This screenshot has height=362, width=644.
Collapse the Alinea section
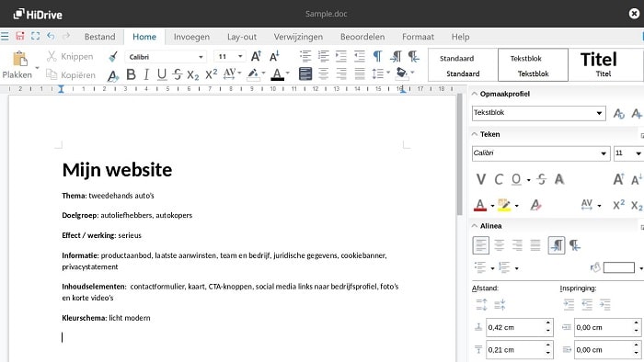click(475, 226)
